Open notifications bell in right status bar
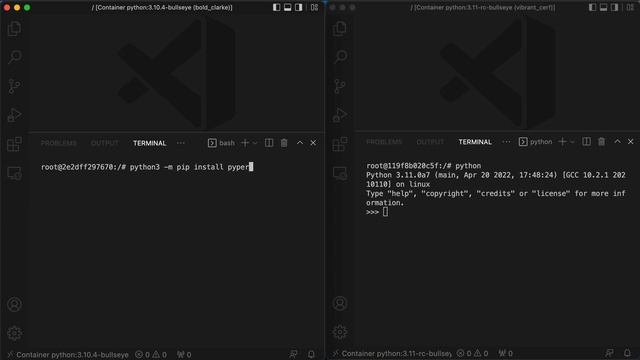 click(627, 353)
